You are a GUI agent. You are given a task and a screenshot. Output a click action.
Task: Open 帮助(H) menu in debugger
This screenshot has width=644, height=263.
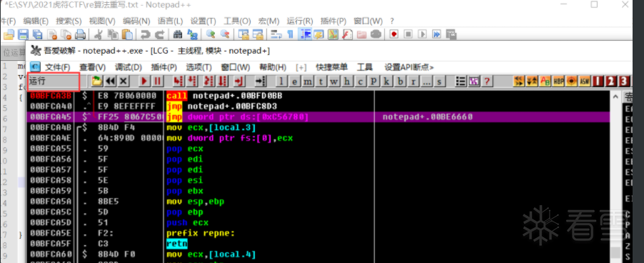(273, 67)
